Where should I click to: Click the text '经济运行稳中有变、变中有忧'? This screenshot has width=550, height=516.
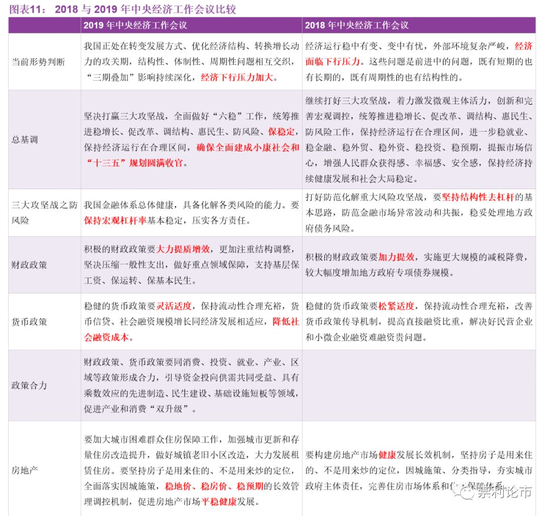364,46
